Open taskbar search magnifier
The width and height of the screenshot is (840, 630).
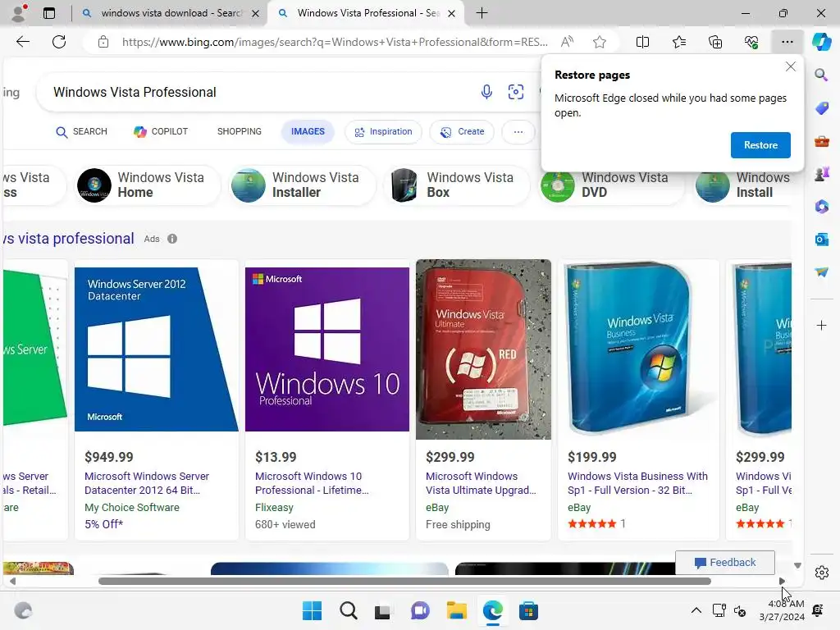[x=348, y=610]
